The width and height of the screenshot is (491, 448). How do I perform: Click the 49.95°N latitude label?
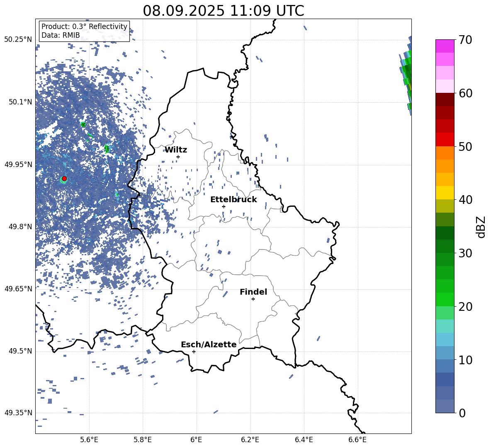(x=18, y=164)
